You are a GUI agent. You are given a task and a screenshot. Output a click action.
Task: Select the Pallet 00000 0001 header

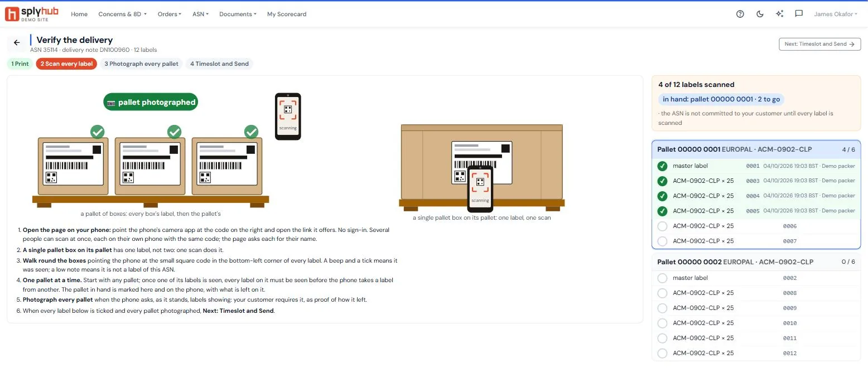[x=756, y=149]
